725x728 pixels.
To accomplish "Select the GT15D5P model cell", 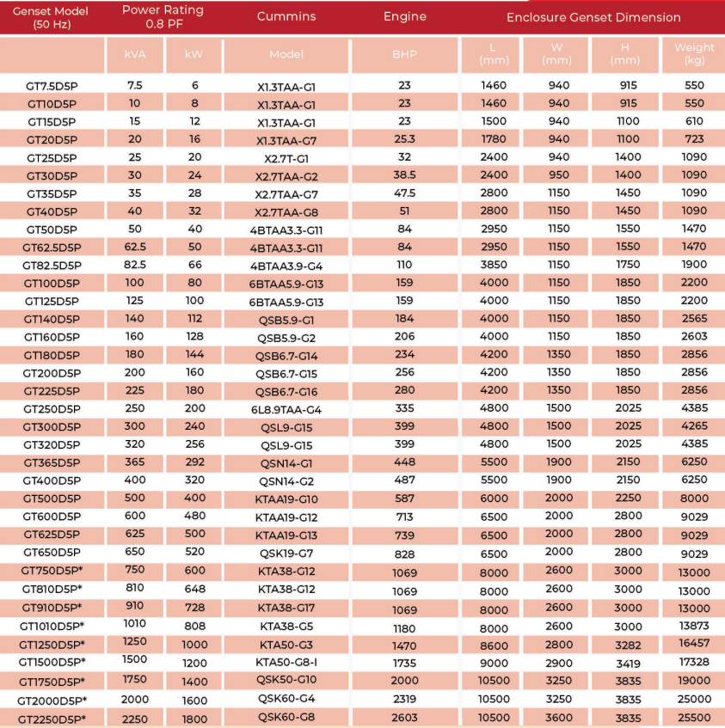I will click(x=52, y=122).
